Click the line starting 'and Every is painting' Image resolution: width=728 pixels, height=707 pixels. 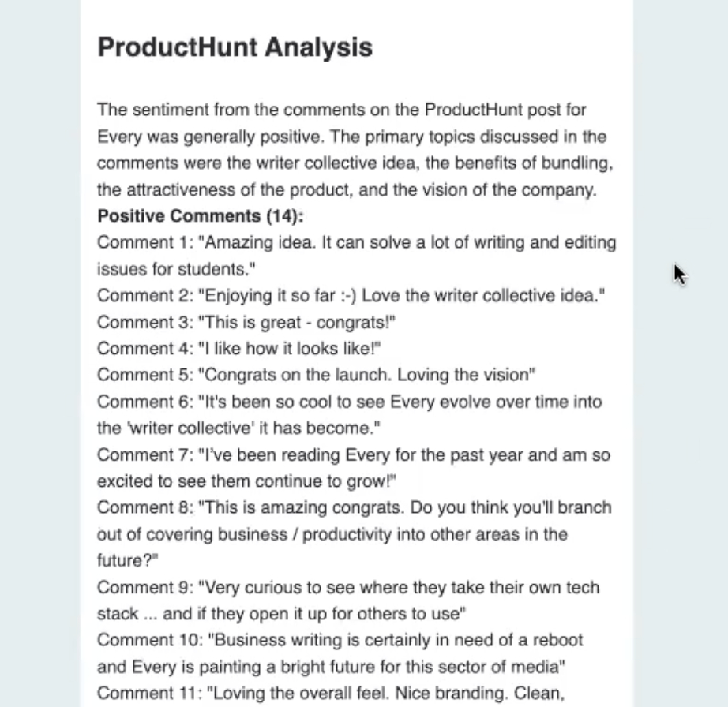[331, 668]
